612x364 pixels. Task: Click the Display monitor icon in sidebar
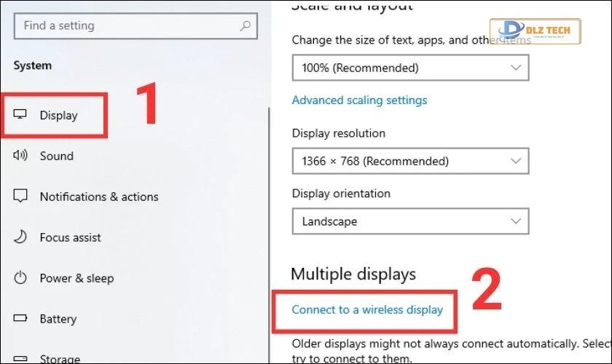pos(20,114)
